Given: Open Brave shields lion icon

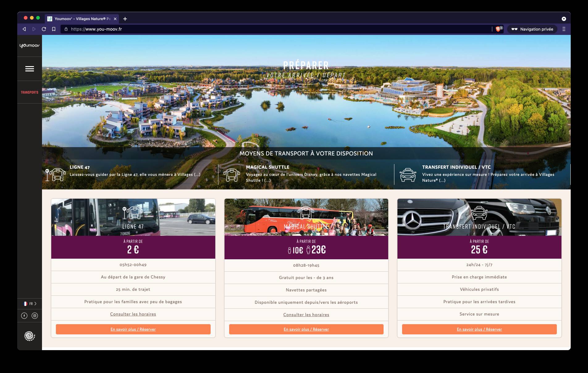Looking at the screenshot, I should click(x=498, y=29).
